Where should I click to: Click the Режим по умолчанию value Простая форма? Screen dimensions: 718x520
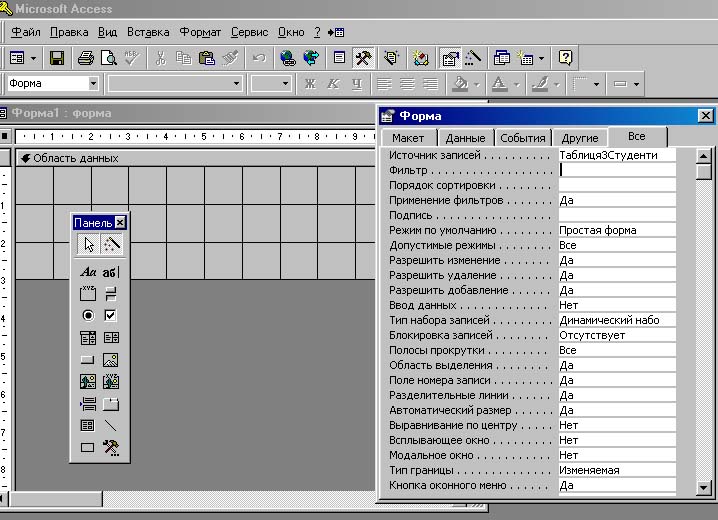617,230
